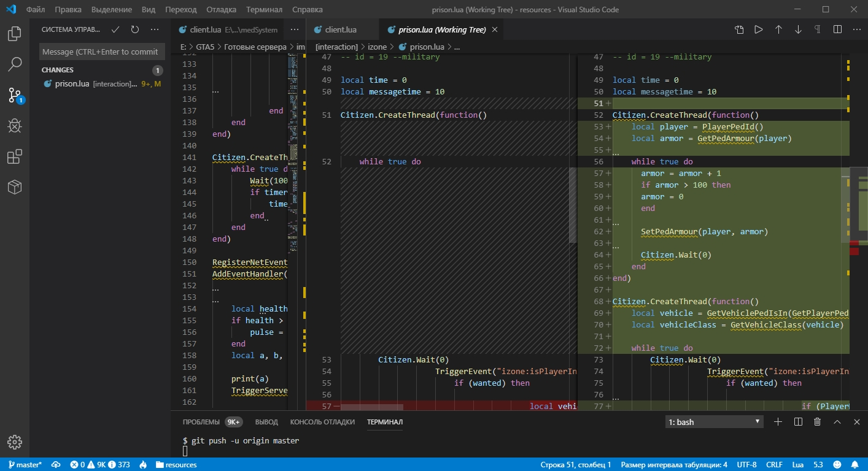Click the Search magnifier in activity bar
This screenshot has width=868, height=471.
point(15,64)
